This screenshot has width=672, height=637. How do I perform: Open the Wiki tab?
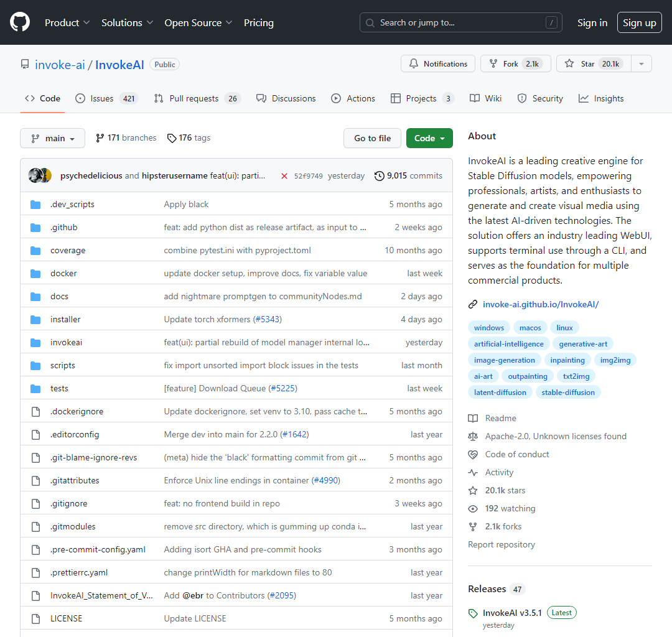pyautogui.click(x=485, y=98)
